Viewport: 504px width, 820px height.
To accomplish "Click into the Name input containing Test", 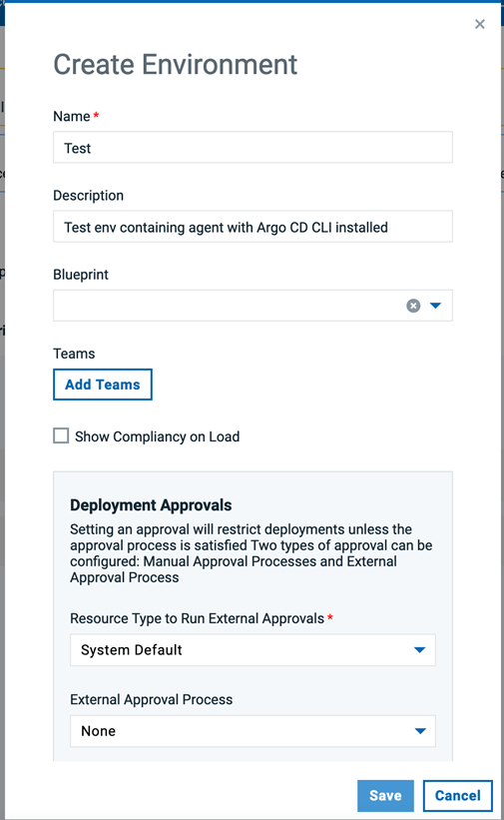I will click(252, 148).
